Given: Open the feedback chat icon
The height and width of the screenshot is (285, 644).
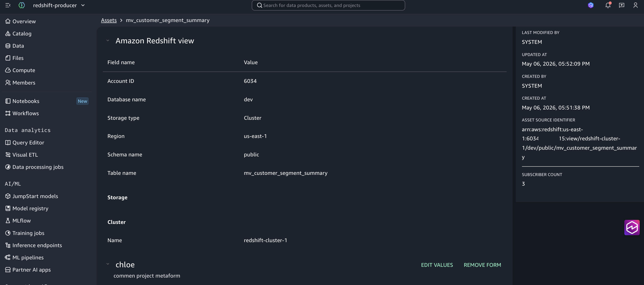Looking at the screenshot, I should tap(621, 5).
